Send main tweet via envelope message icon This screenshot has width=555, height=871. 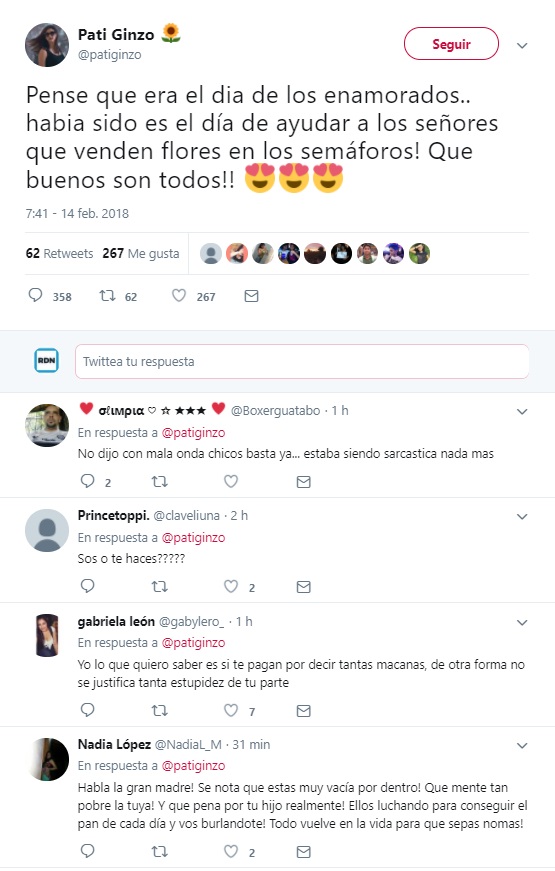[x=252, y=296]
